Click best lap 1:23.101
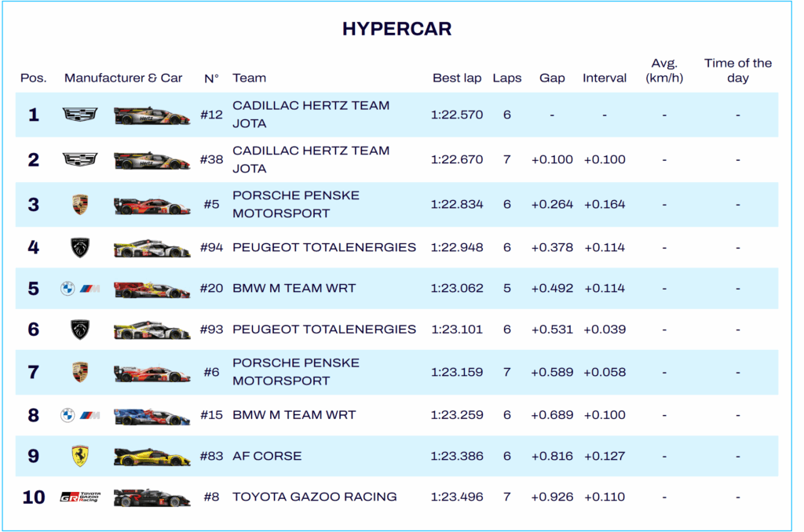This screenshot has width=804, height=532. [457, 330]
